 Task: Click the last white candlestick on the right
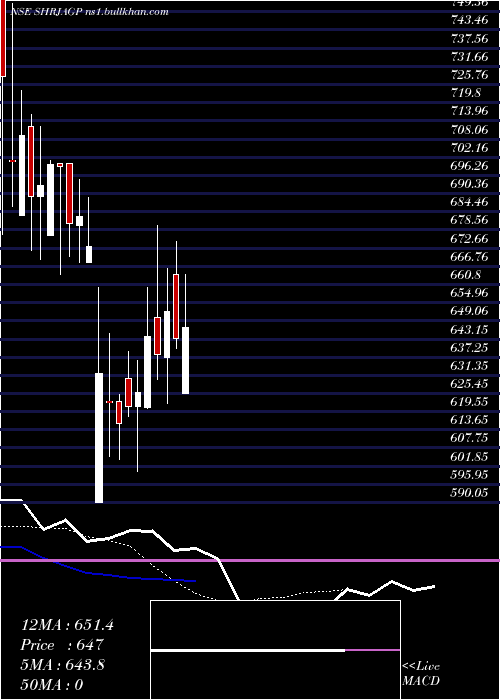(185, 360)
